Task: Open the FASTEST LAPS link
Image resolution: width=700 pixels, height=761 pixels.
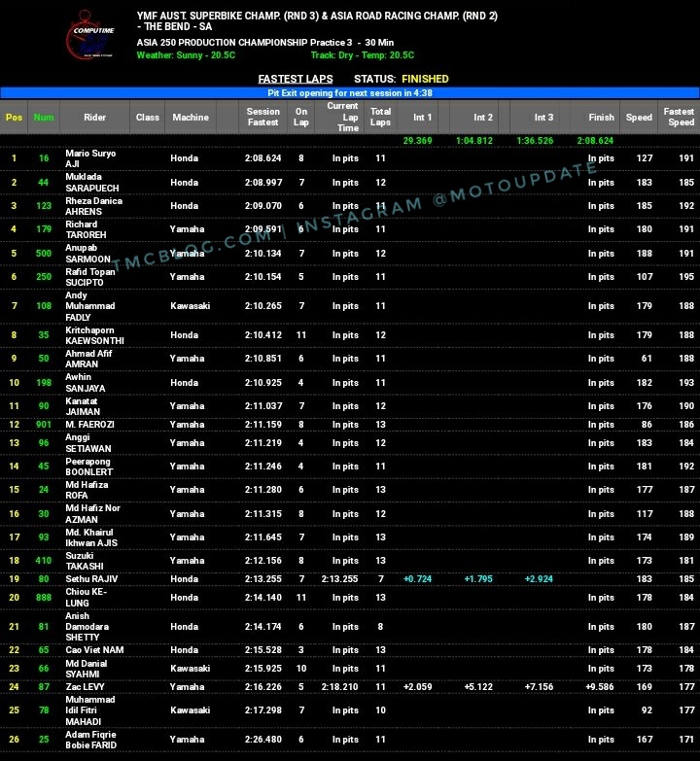Action: pos(296,79)
